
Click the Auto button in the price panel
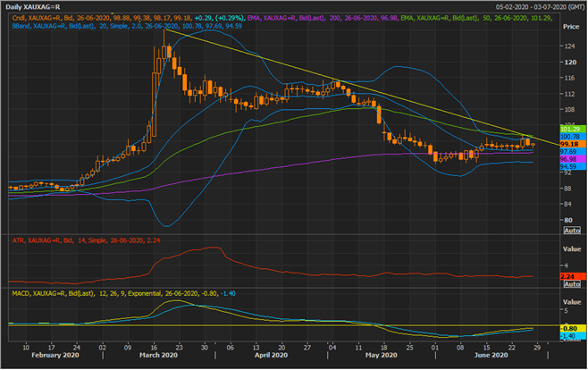[x=572, y=231]
